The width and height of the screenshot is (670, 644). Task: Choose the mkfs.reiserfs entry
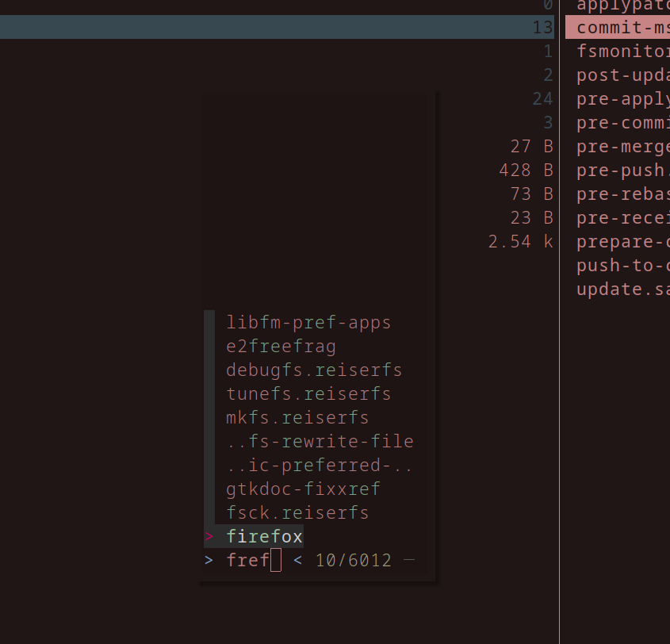(297, 418)
